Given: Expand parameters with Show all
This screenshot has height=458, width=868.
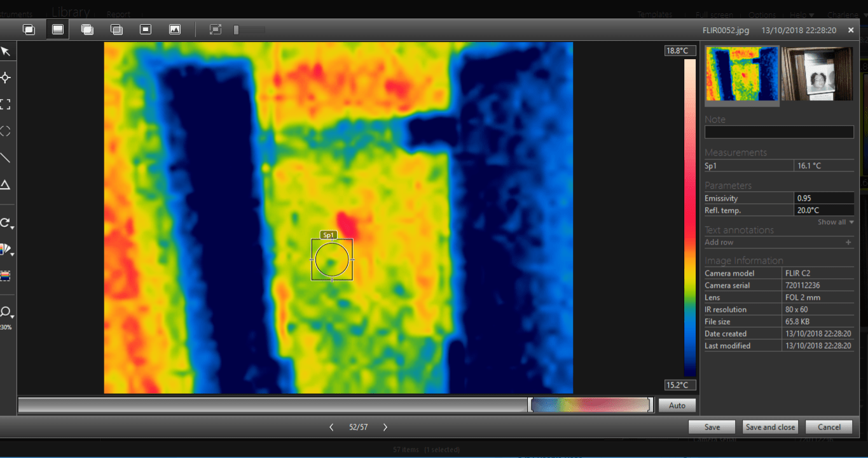Looking at the screenshot, I should (835, 222).
